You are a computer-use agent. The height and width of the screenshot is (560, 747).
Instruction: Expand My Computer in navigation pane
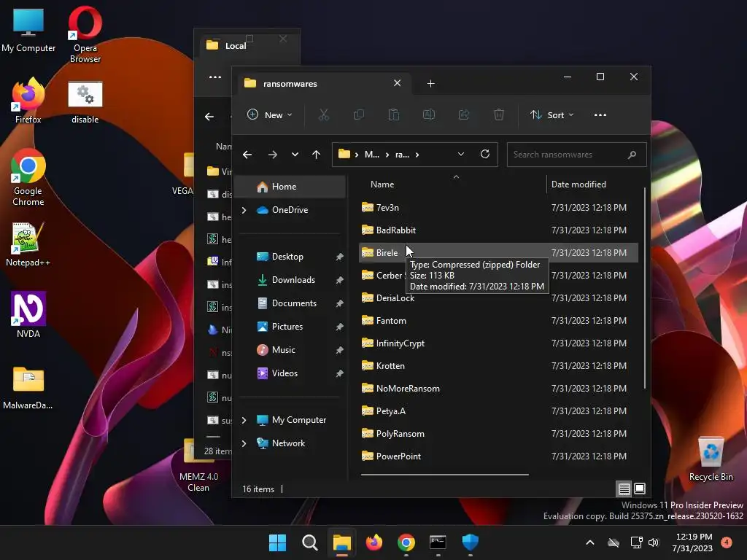coord(244,420)
